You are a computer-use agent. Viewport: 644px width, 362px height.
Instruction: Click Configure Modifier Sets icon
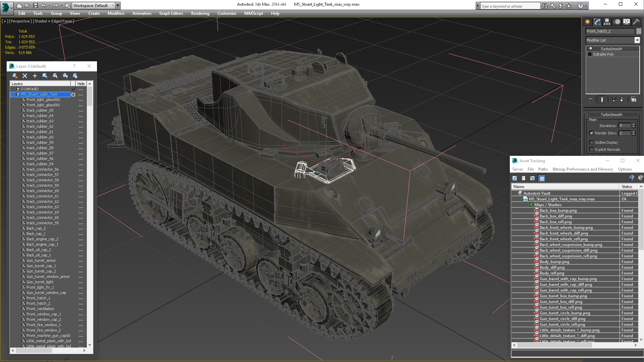point(634,100)
